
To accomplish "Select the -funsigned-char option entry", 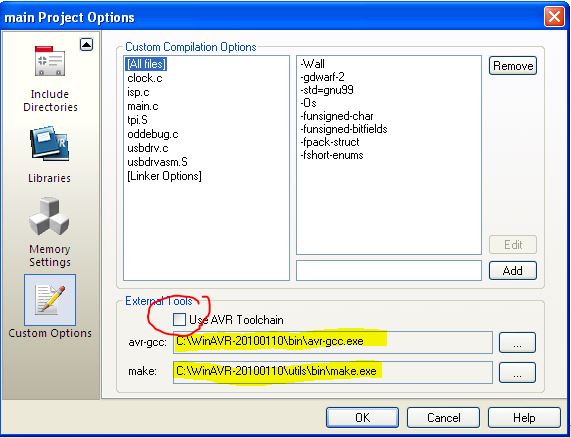I will (337, 116).
